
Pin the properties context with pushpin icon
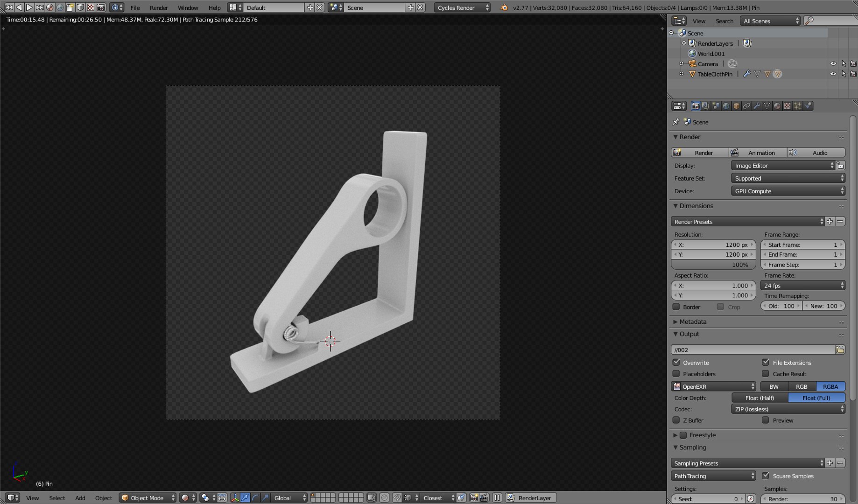[x=676, y=122]
